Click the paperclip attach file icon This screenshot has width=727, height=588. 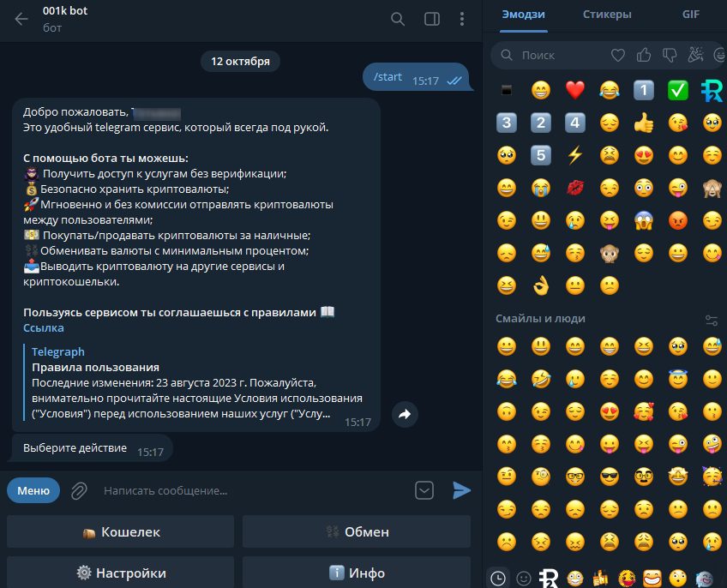point(79,490)
